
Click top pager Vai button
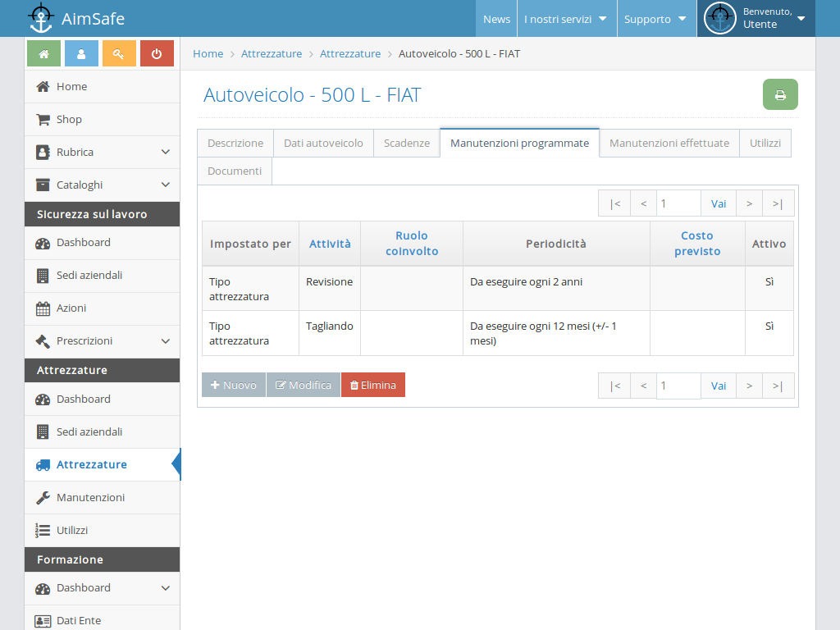click(x=719, y=203)
